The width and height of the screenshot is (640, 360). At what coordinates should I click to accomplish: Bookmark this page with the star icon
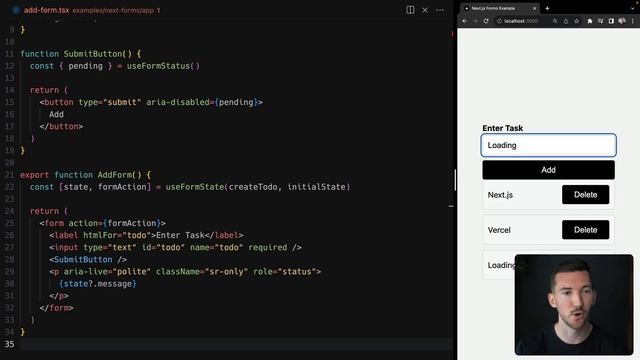coord(576,21)
